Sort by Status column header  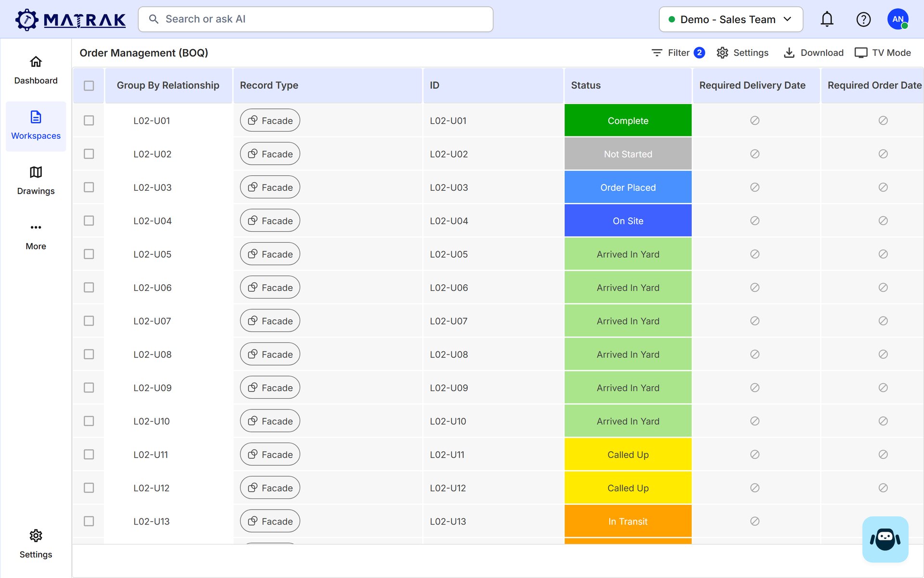pos(628,85)
